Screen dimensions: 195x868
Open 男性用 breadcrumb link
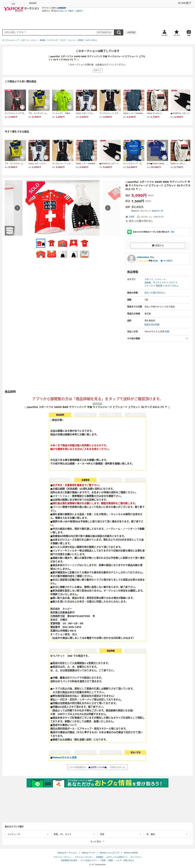[x=81, y=40]
